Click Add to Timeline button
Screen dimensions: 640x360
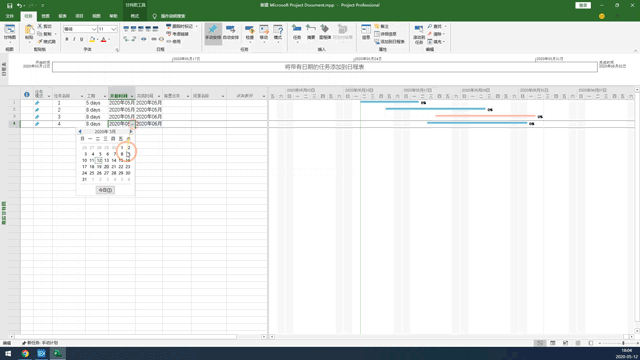coord(389,41)
